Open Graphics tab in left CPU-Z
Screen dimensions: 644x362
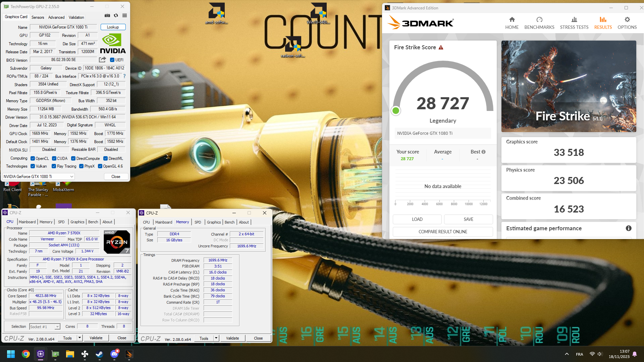77,222
